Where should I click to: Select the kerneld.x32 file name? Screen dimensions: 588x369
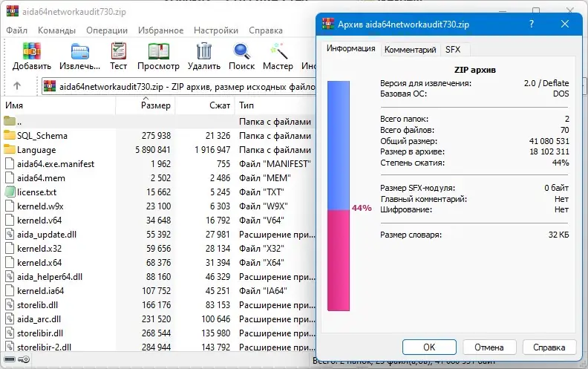point(39,249)
